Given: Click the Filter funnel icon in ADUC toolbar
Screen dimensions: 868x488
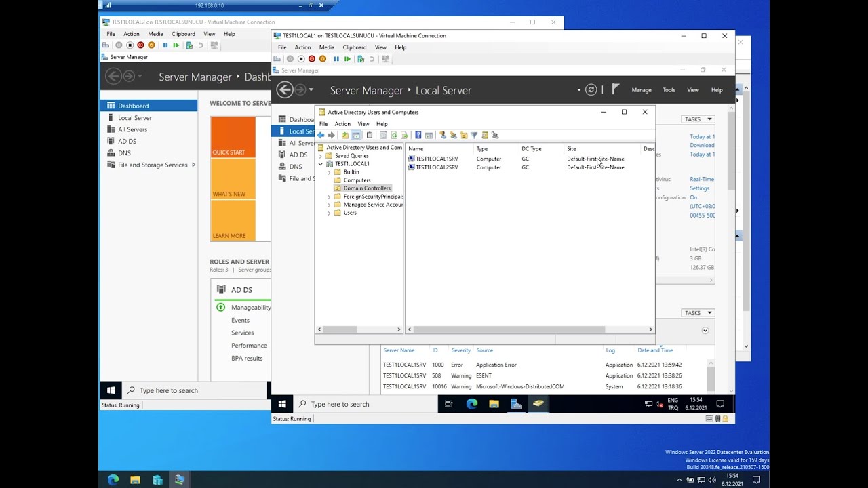Looking at the screenshot, I should (474, 135).
